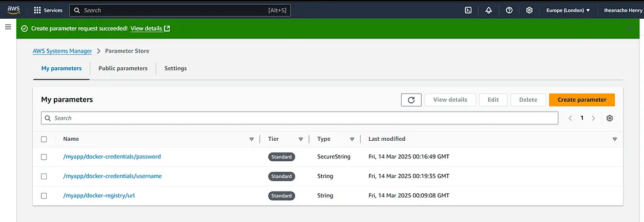644x222 pixels.
Task: Open the /myapp/docker-credentials/username parameter
Action: pyautogui.click(x=112, y=176)
